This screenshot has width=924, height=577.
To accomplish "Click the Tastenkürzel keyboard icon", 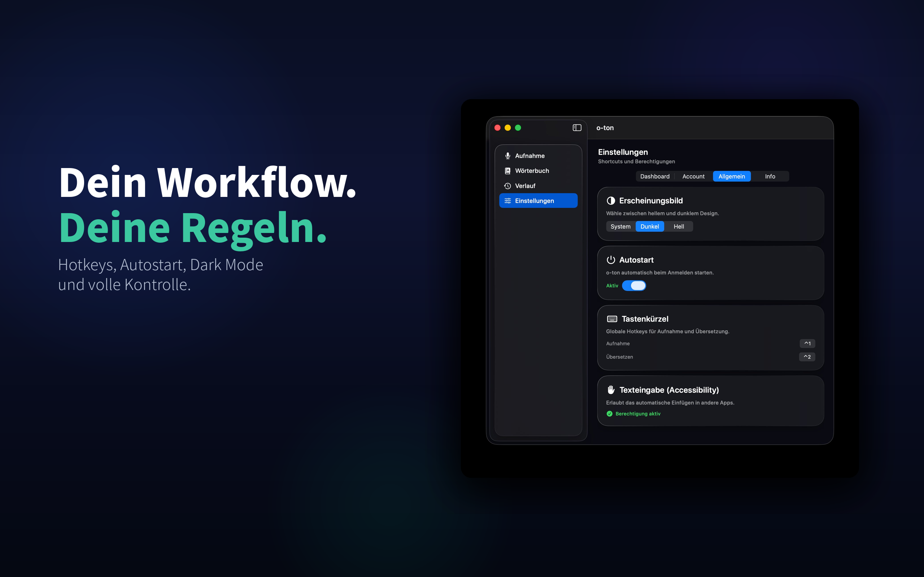I will (x=613, y=319).
